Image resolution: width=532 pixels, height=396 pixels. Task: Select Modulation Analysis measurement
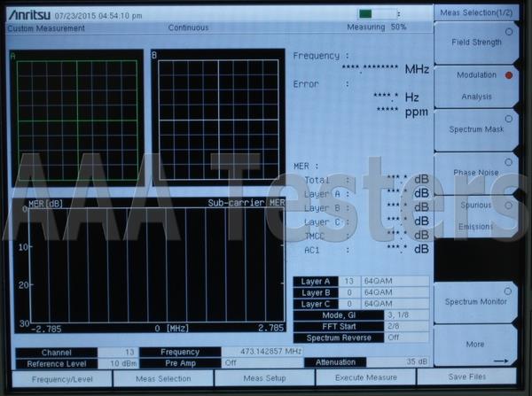(476, 86)
